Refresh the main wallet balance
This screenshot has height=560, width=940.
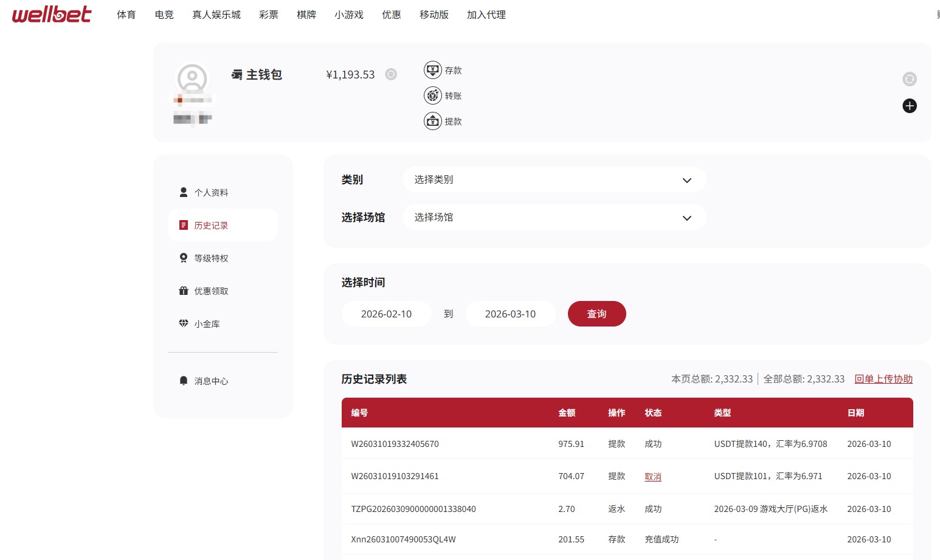pos(391,74)
